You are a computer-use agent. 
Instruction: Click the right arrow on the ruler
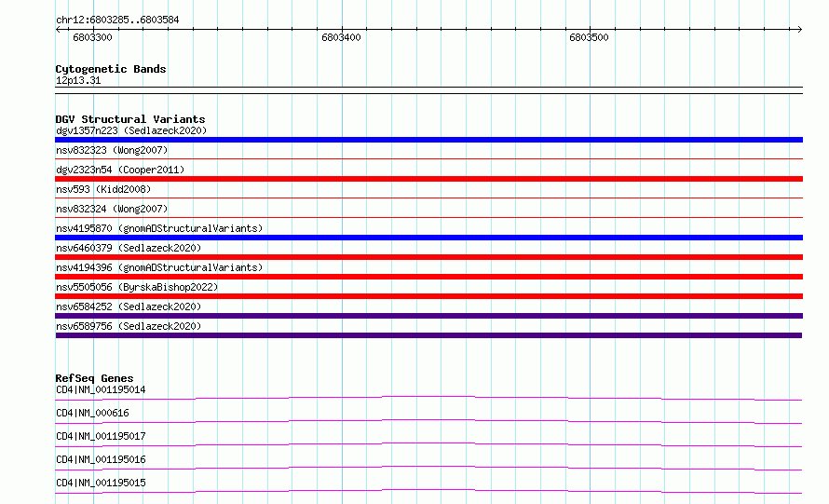799,29
